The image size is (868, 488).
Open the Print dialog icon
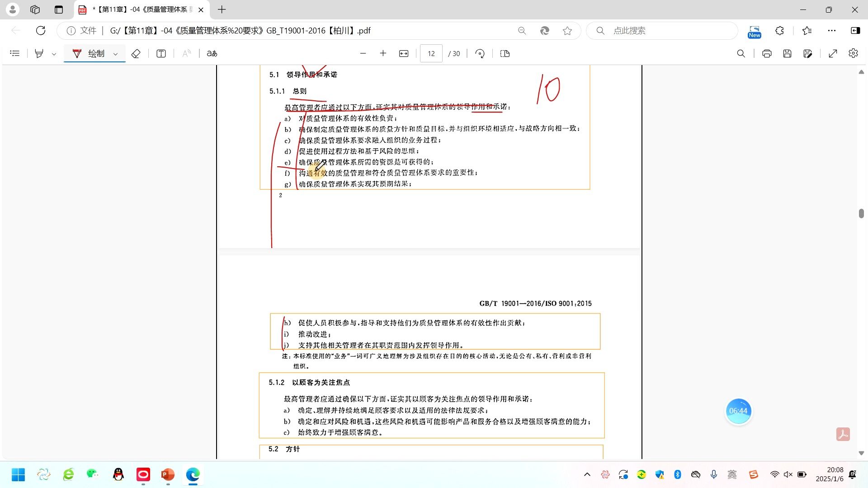[767, 54]
